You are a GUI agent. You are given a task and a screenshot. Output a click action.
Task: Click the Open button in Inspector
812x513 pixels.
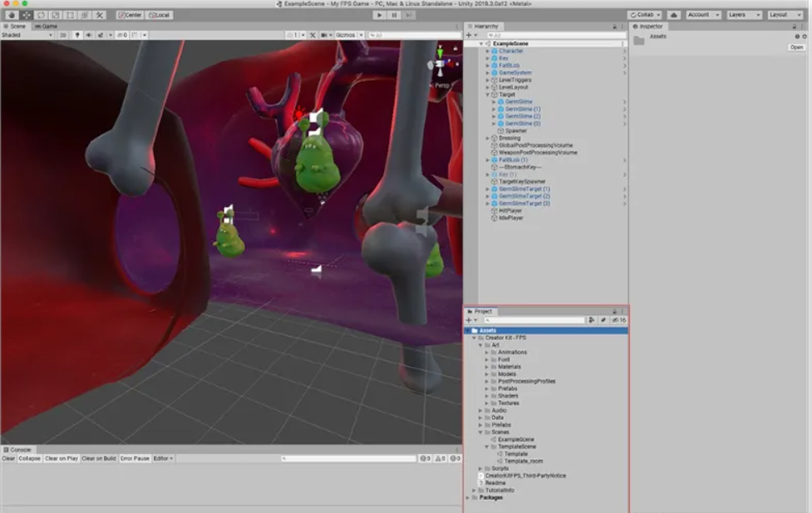tap(796, 47)
